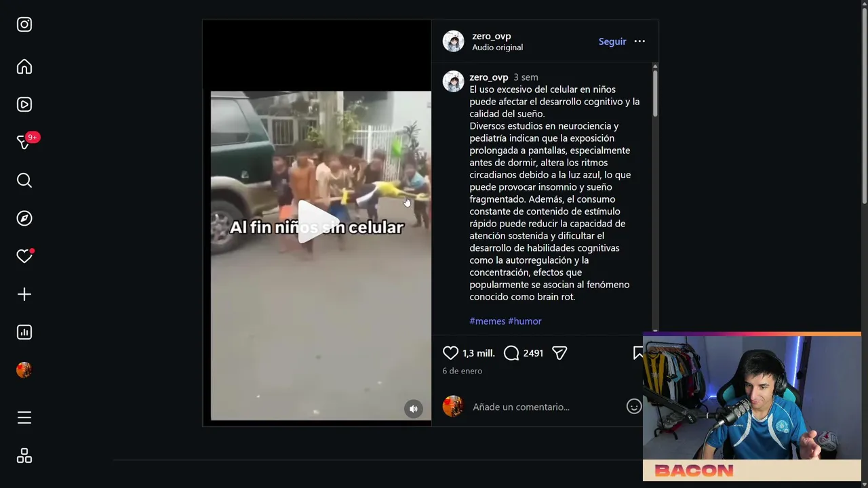Open emoji picker in comment field

click(634, 407)
